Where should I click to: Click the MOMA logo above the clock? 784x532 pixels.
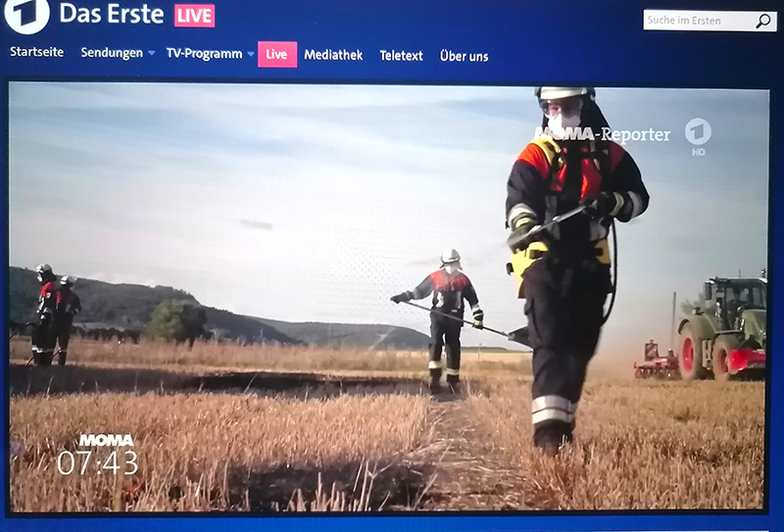pyautogui.click(x=107, y=441)
